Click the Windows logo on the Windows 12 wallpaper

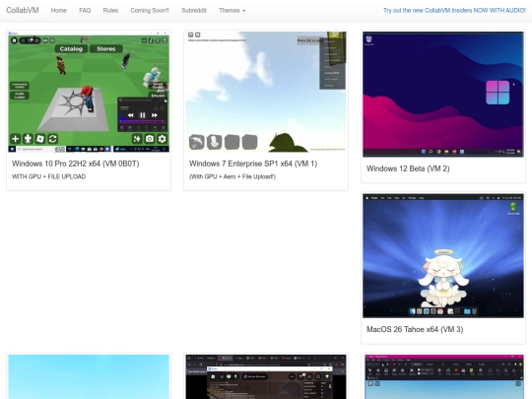click(x=498, y=93)
